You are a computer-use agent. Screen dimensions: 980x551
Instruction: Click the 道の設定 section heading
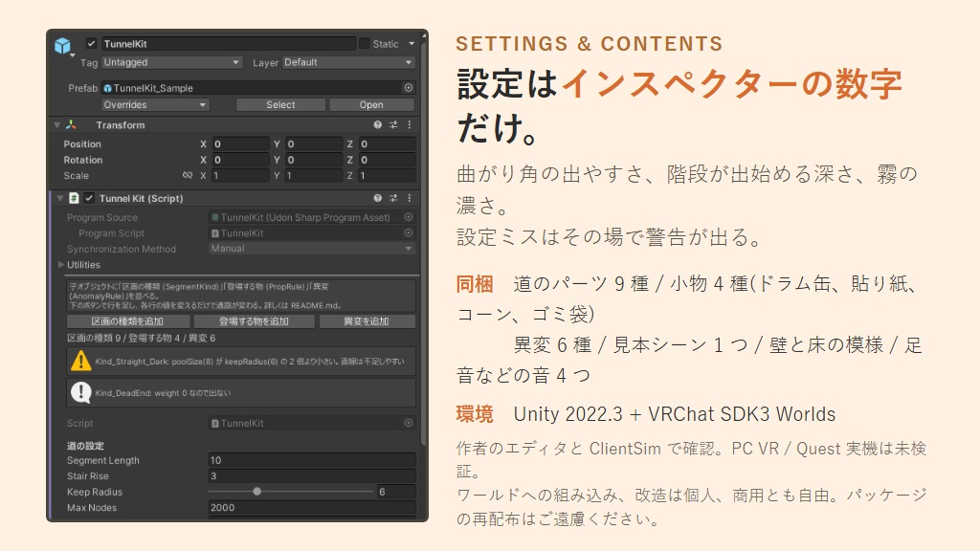[85, 446]
